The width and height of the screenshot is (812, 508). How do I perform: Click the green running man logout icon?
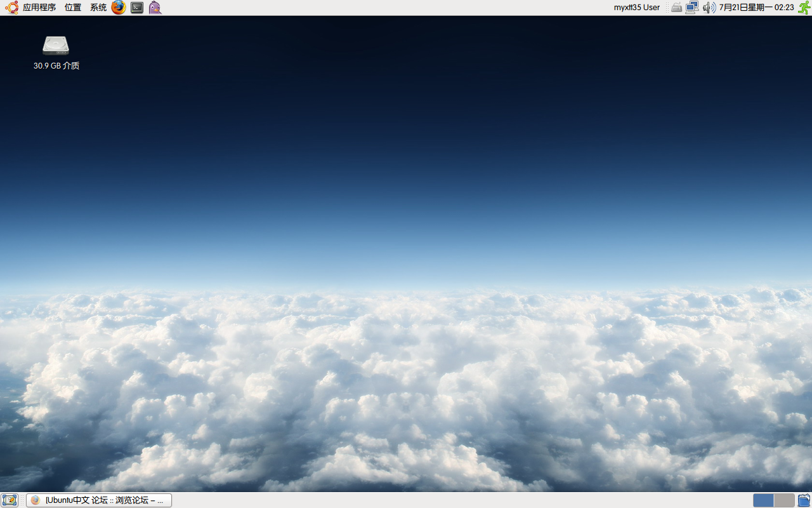pyautogui.click(x=804, y=8)
